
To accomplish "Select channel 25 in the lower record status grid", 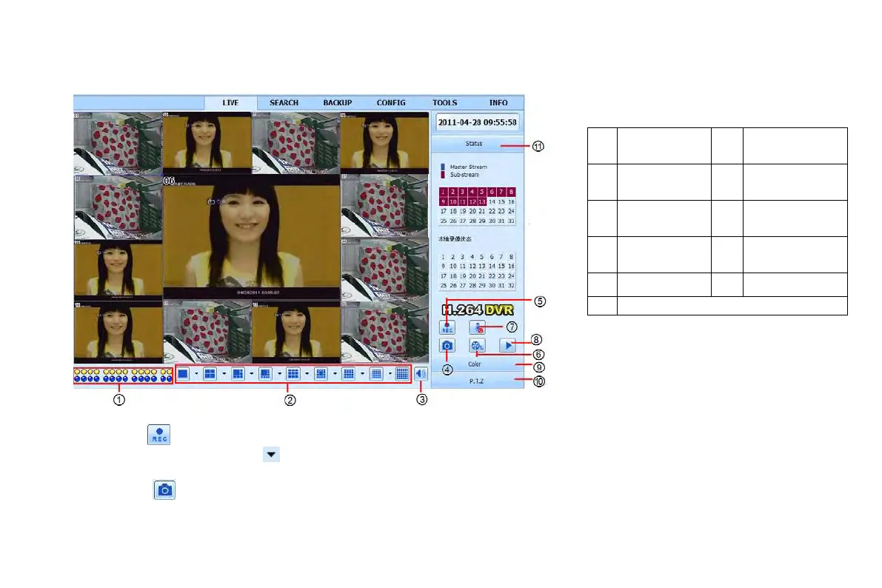I will coord(444,286).
